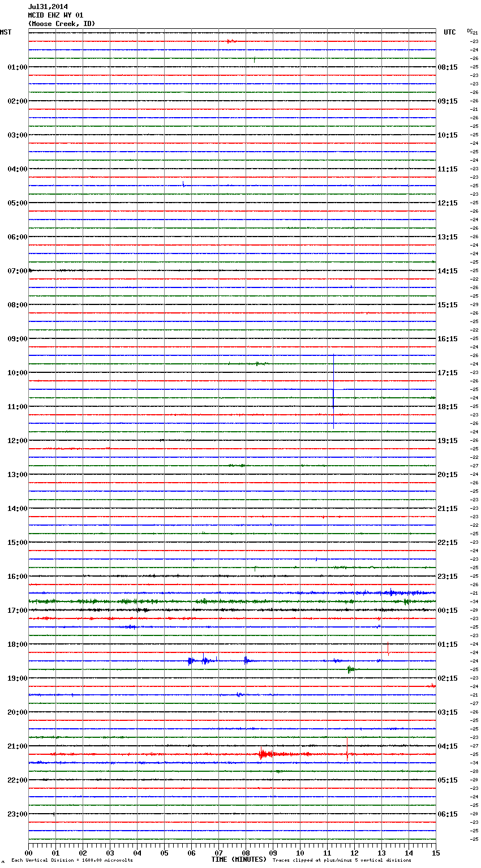
Task: Select the 03:00 MST hour label
Action: (18, 135)
